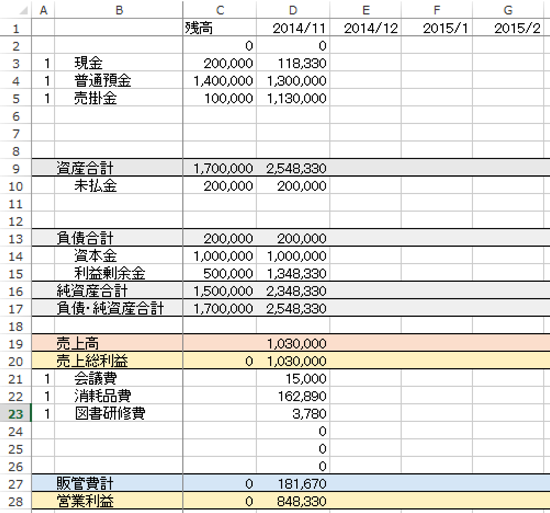The width and height of the screenshot is (550, 513).
Task: Click the 181,670 total cell
Action: pos(293,484)
